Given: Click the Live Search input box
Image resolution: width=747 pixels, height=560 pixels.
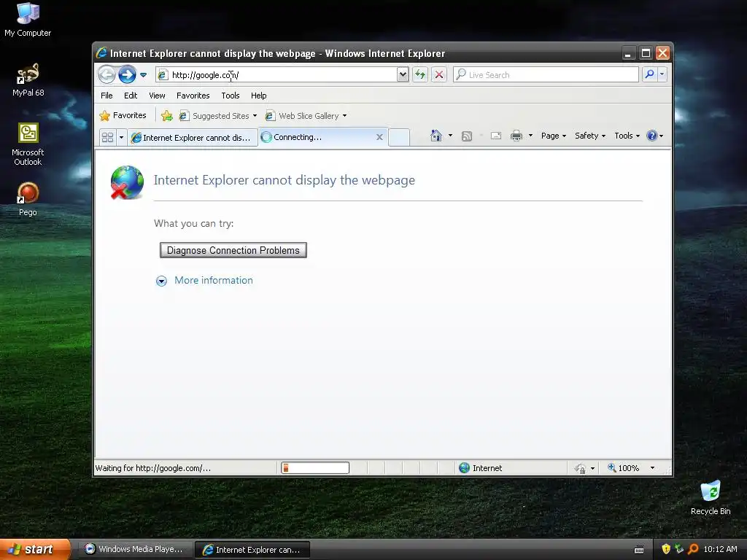Looking at the screenshot, I should [546, 75].
